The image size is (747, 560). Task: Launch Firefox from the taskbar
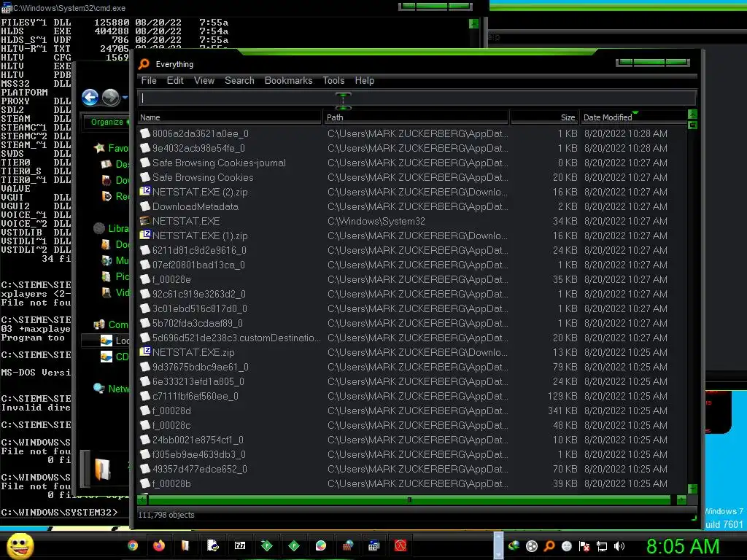pyautogui.click(x=158, y=545)
